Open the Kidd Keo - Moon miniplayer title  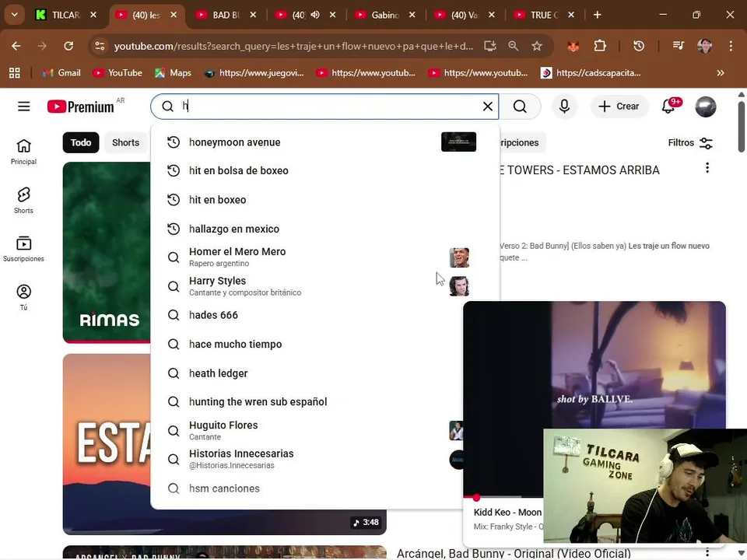click(x=507, y=513)
